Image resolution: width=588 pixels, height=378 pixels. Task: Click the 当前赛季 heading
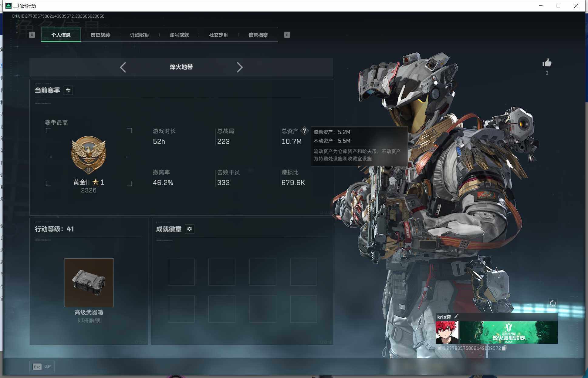[x=47, y=90]
